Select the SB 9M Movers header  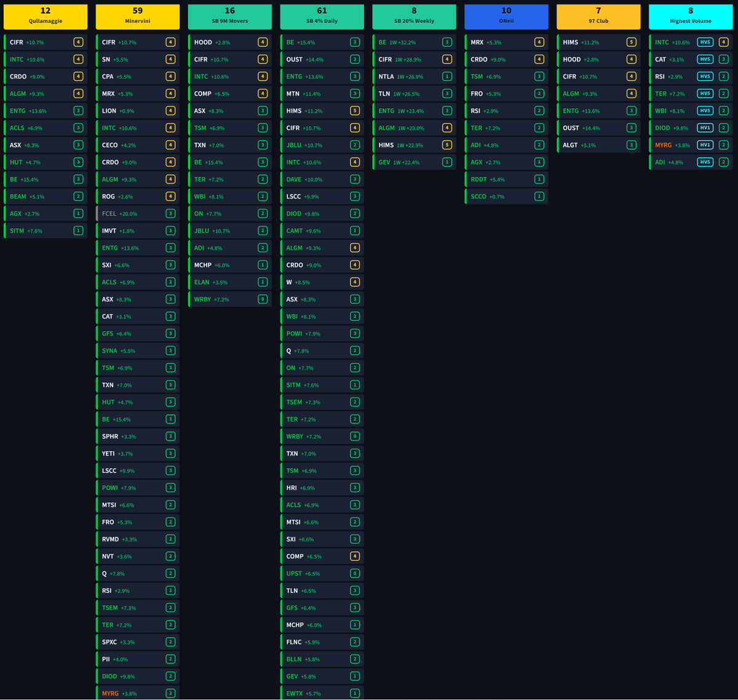pos(230,17)
